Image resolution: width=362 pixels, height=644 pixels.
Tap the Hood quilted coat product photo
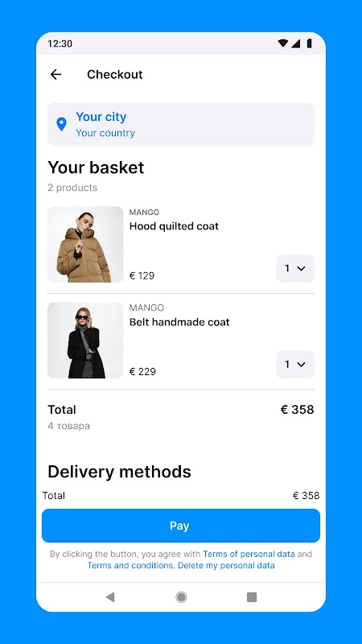click(85, 245)
